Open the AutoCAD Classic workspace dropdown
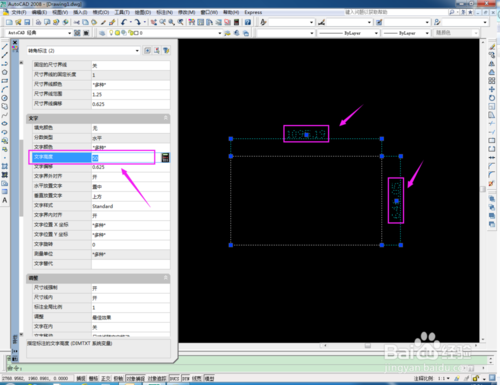The image size is (500, 385). coord(69,33)
